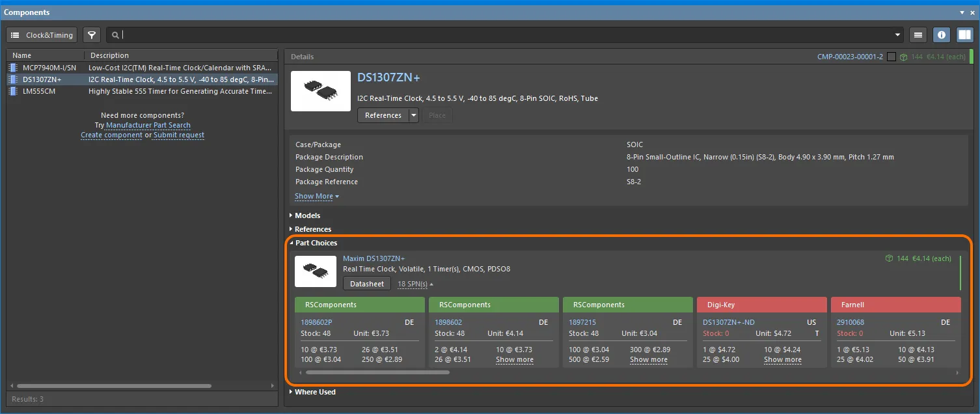Click the LM555CM chip icon
The width and height of the screenshot is (980, 414).
coord(13,91)
